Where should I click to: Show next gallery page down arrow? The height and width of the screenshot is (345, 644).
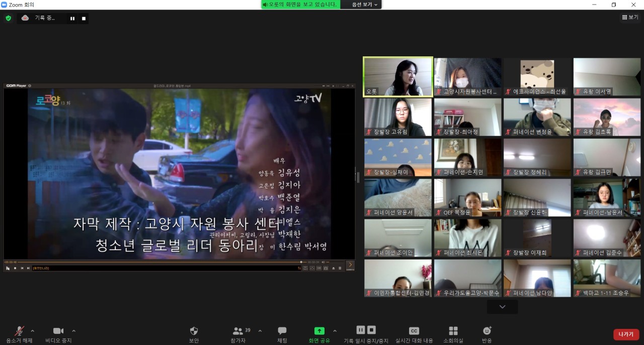click(x=502, y=307)
